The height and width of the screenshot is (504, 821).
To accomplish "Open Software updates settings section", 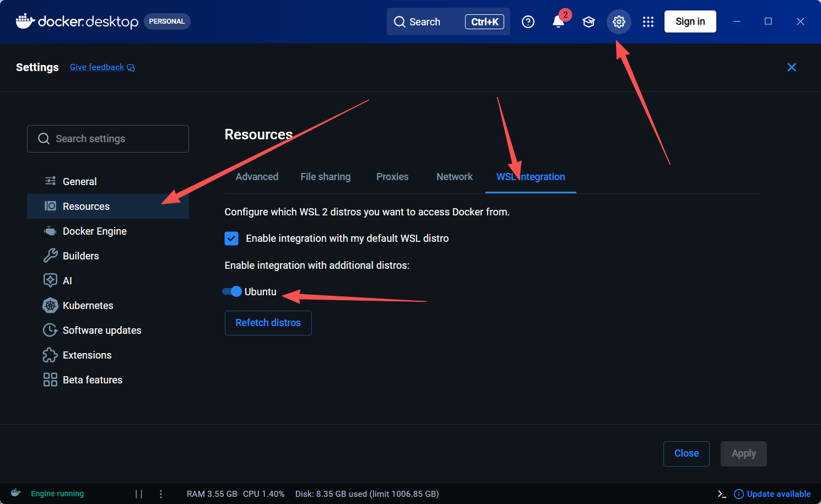I will [x=108, y=330].
